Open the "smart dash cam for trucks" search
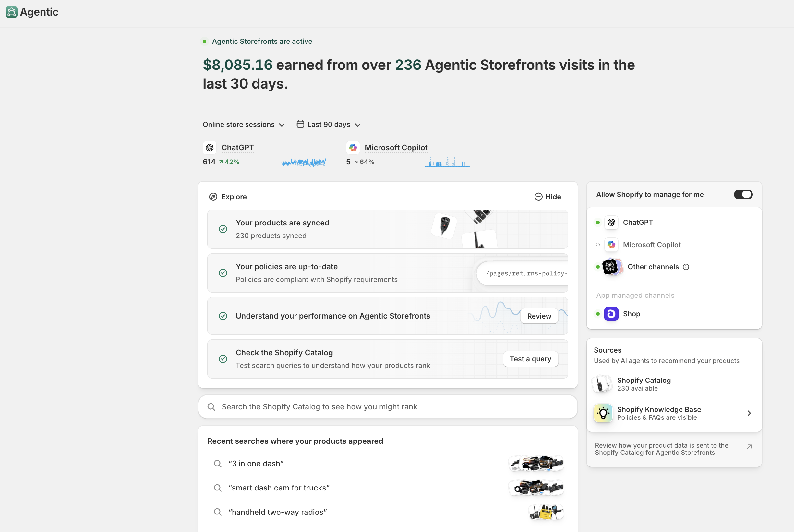 [x=388, y=488]
